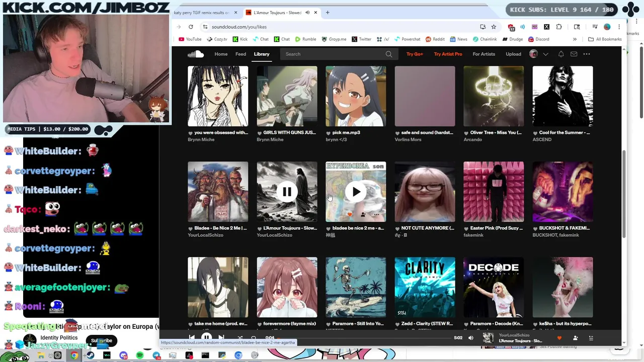The image size is (644, 362).
Task: Seek within the player progress bar
Action: pyautogui.click(x=364, y=338)
